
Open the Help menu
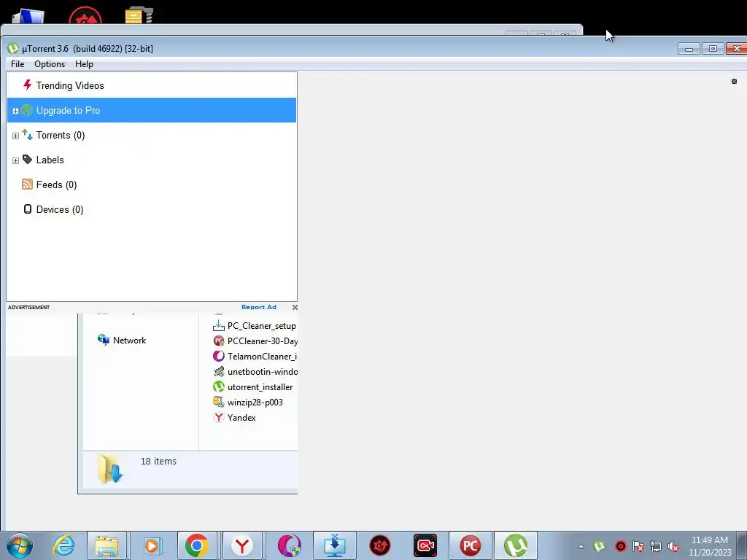tap(84, 64)
